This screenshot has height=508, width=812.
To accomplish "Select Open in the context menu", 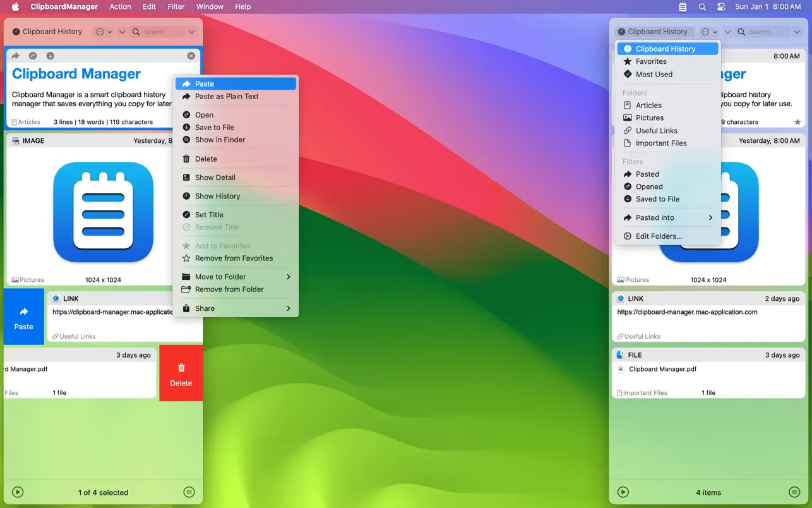I will [x=236, y=115].
